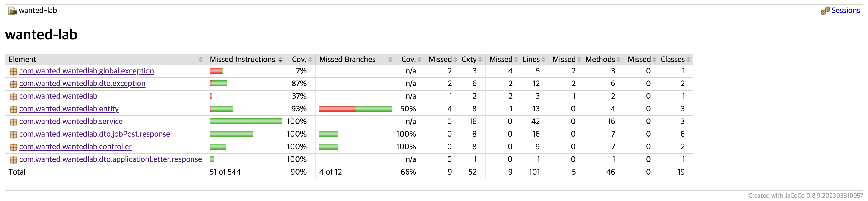Click the package icon beside dto.applicationLetter.response
The height and width of the screenshot is (201, 868).
(x=14, y=159)
